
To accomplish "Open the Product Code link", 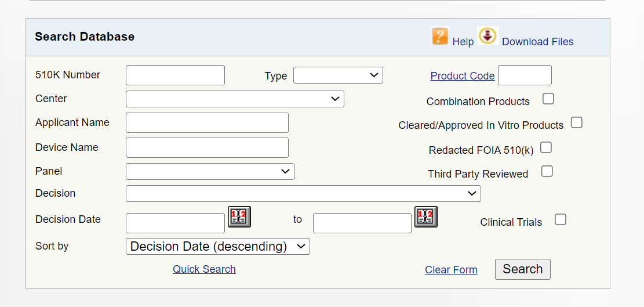I will coord(463,76).
